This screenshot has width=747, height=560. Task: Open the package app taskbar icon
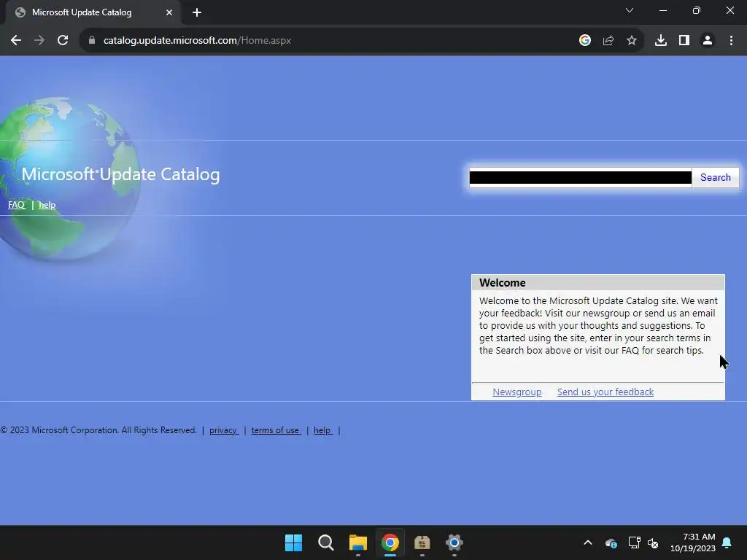pyautogui.click(x=422, y=542)
